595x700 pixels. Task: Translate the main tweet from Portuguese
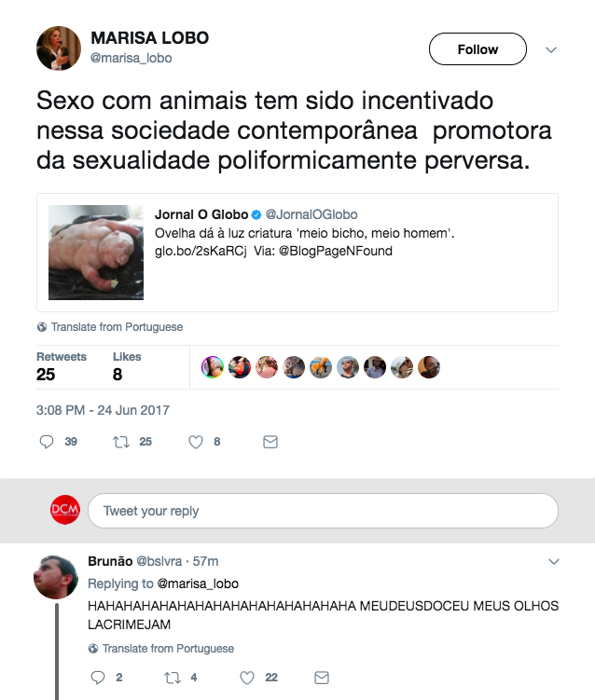[x=110, y=327]
